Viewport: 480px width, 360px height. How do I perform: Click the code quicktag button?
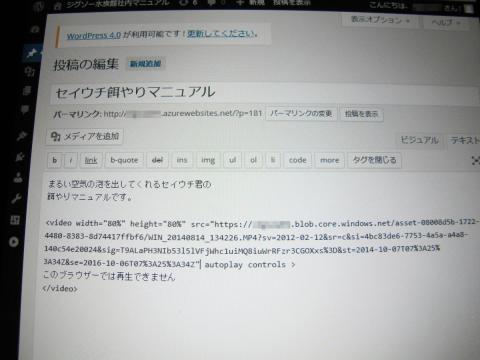(297, 160)
